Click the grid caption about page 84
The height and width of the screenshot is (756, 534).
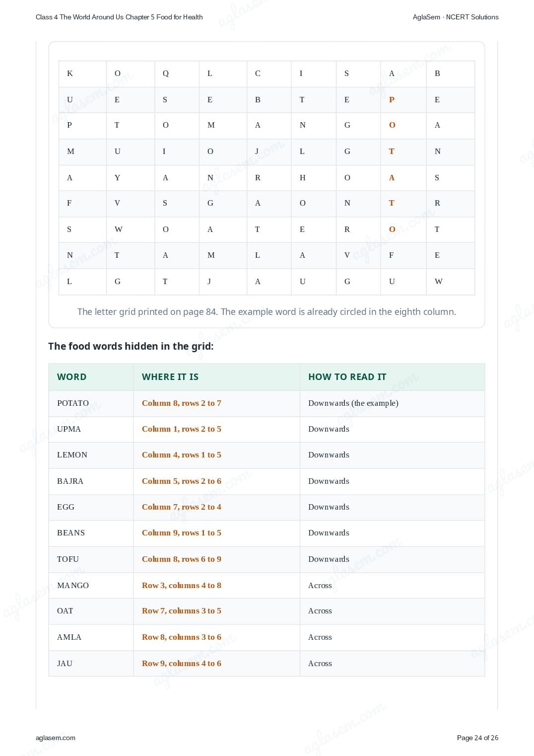(x=267, y=312)
